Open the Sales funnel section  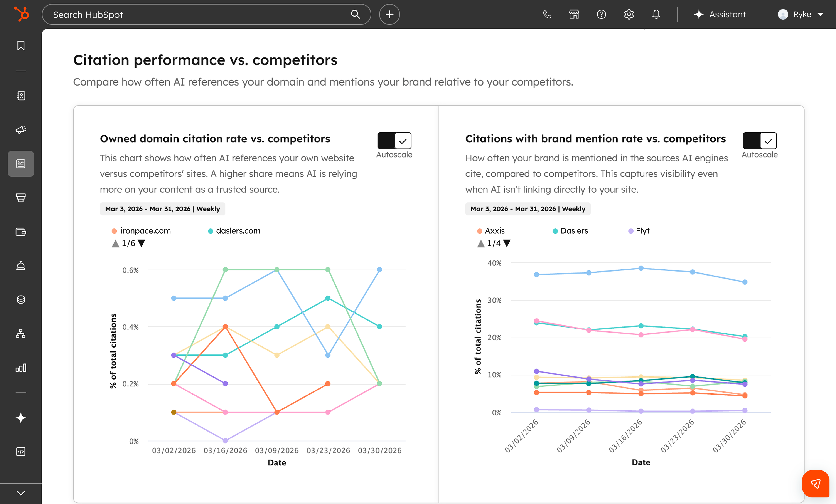click(20, 198)
